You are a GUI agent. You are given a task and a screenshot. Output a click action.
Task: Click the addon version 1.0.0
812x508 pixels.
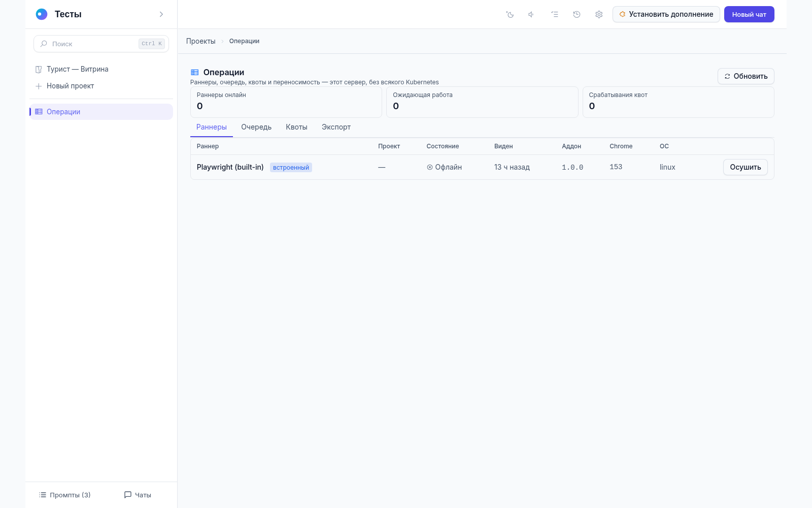[x=572, y=167]
